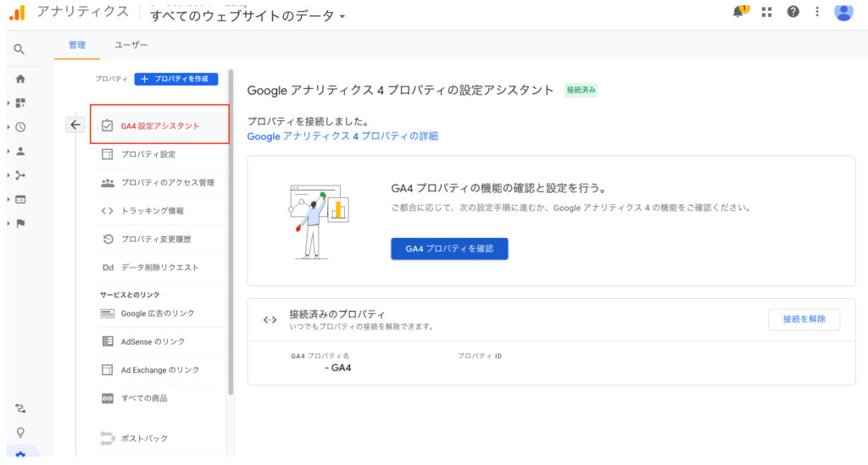
Task: Open the Audience person icon in sidebar
Action: (x=20, y=152)
